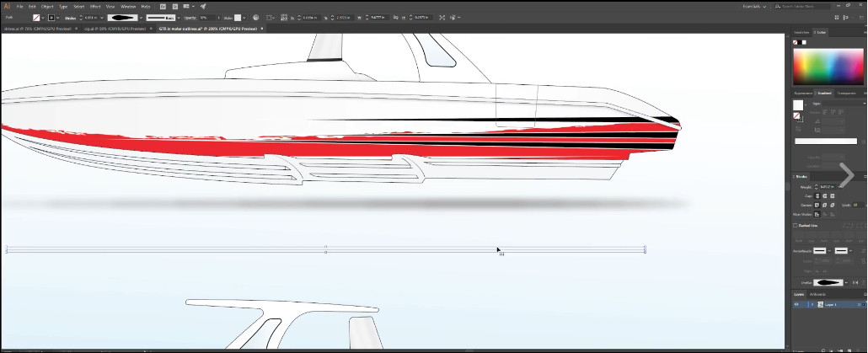The width and height of the screenshot is (868, 353).
Task: Switch to the Swatches panel tab
Action: [801, 32]
